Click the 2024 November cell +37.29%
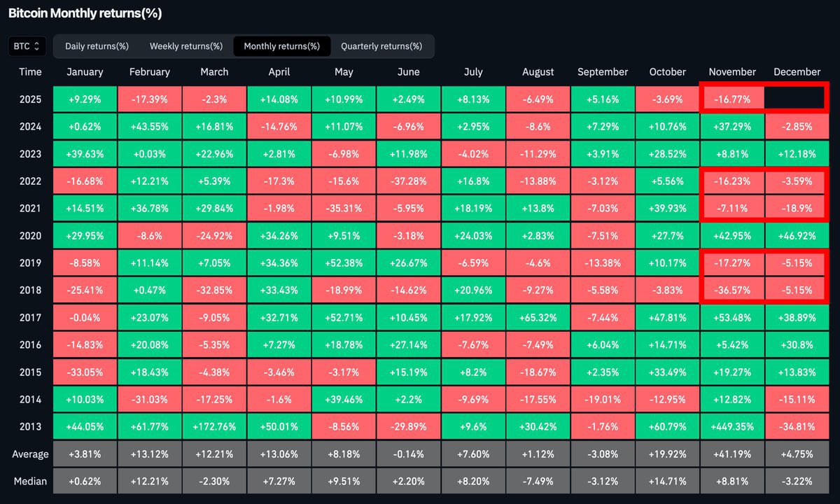 tap(732, 127)
